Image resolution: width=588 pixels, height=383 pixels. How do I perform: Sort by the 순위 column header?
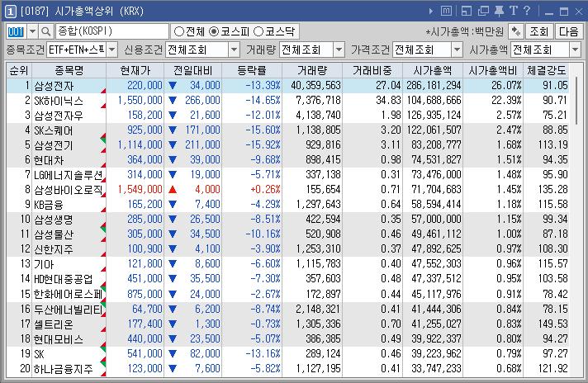19,70
